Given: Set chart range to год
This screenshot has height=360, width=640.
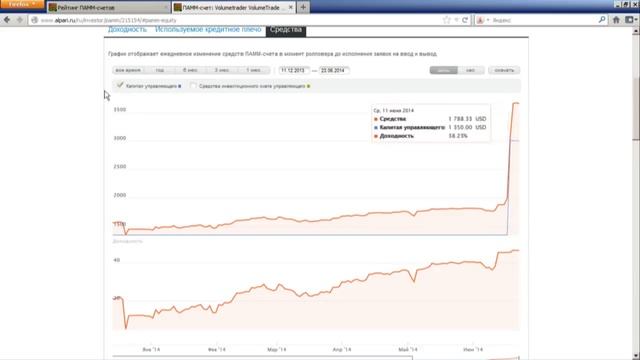Looking at the screenshot, I should pyautogui.click(x=160, y=70).
